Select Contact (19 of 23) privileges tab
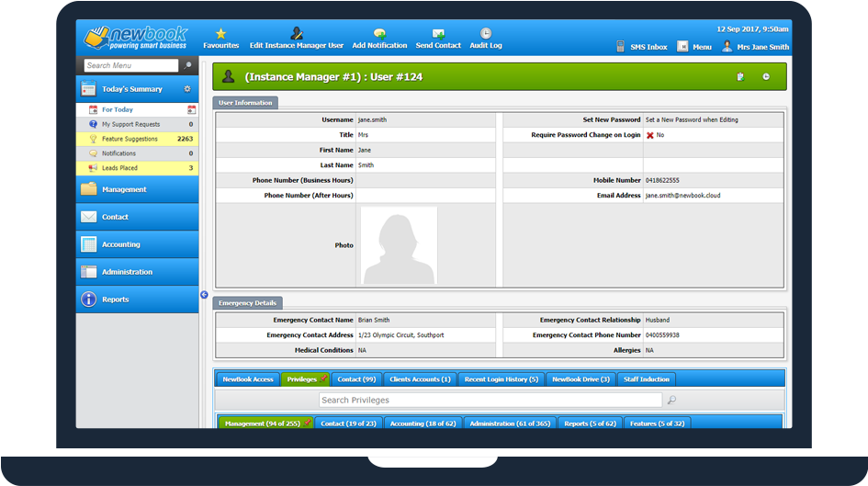 348,423
